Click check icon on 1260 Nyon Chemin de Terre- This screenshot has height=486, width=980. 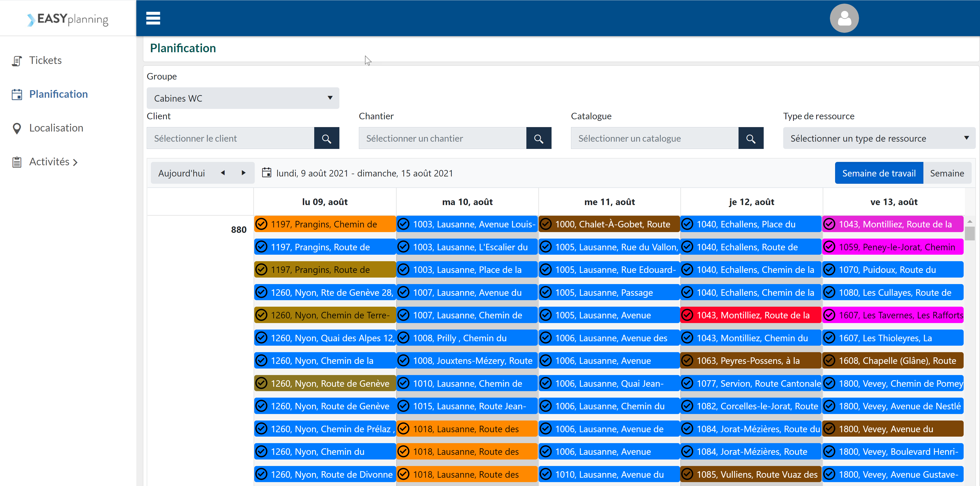pyautogui.click(x=261, y=315)
